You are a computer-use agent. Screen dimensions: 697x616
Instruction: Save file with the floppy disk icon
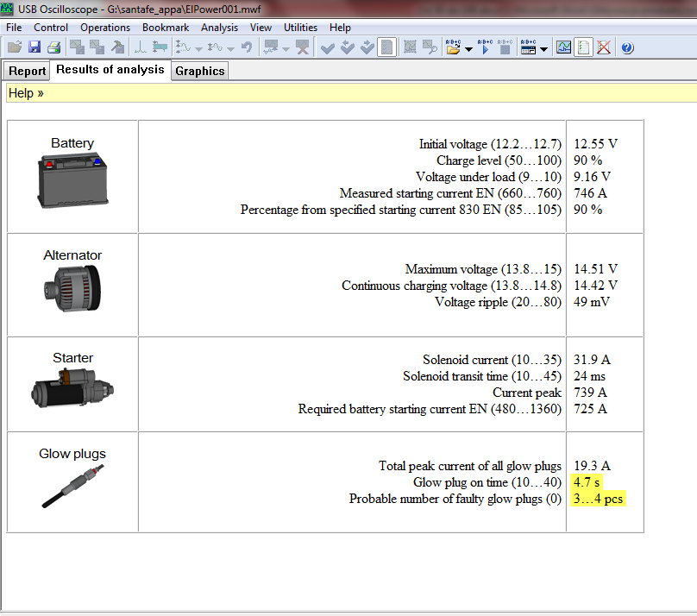pyautogui.click(x=35, y=47)
